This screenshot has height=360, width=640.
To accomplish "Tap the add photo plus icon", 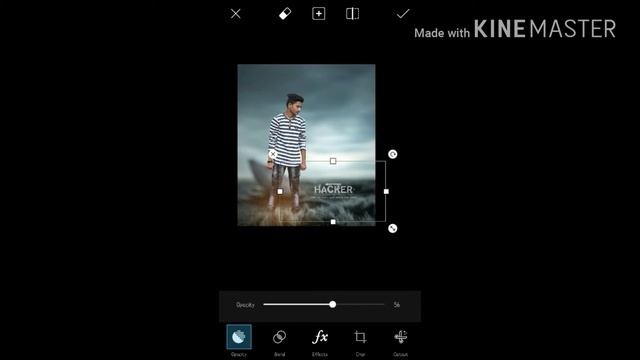I will point(319,14).
